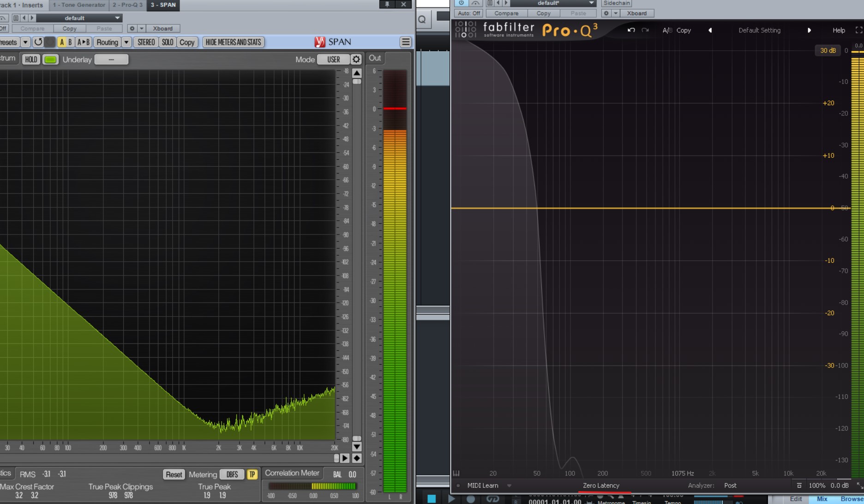This screenshot has height=504, width=864.
Task: Select 3 - SPAN tab
Action: pyautogui.click(x=163, y=5)
